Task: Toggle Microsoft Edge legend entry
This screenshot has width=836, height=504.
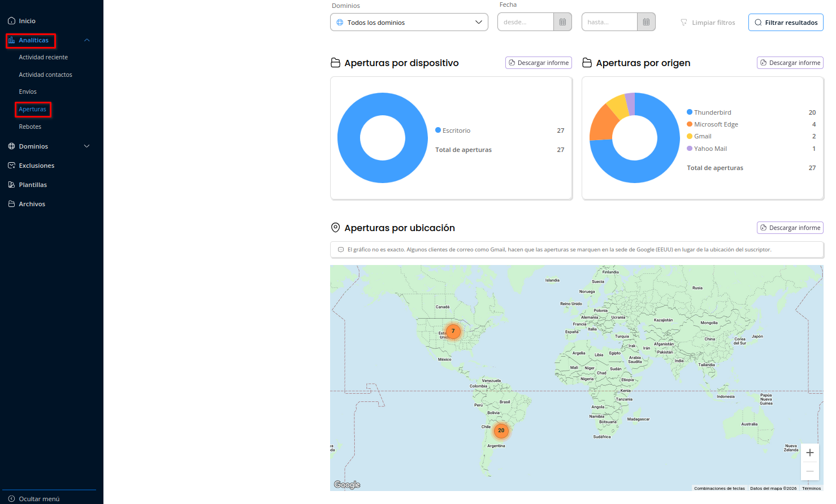Action: [x=716, y=124]
